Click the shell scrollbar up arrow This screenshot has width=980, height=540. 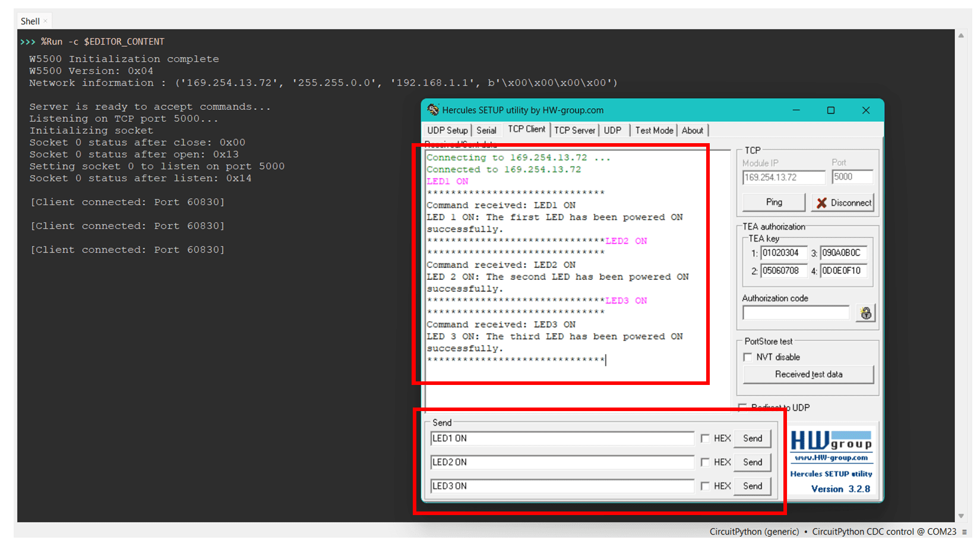(x=961, y=36)
